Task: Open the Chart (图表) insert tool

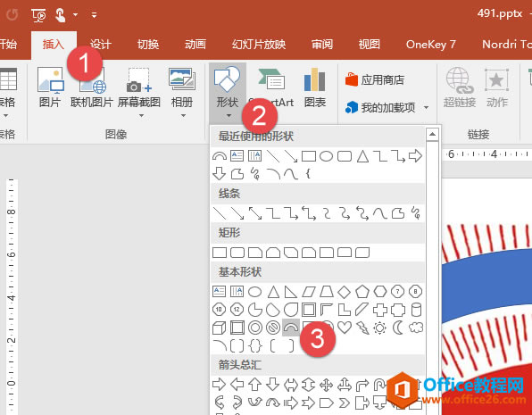Action: point(315,87)
